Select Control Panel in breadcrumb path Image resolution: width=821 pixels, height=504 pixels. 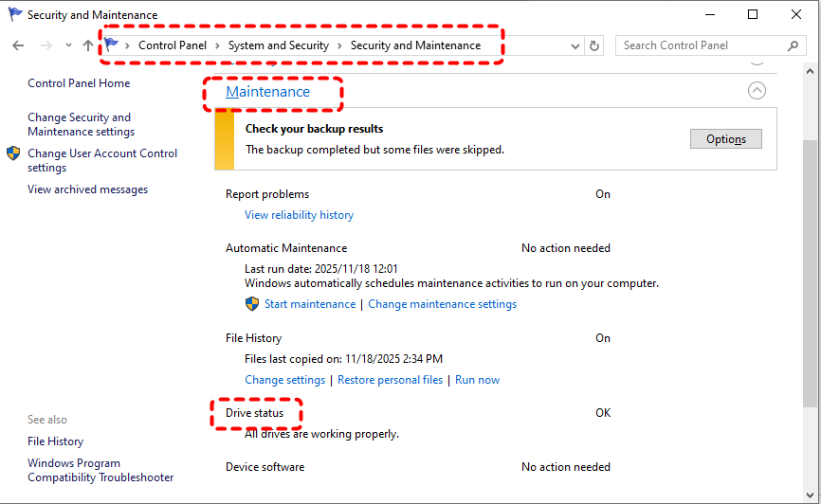point(174,45)
